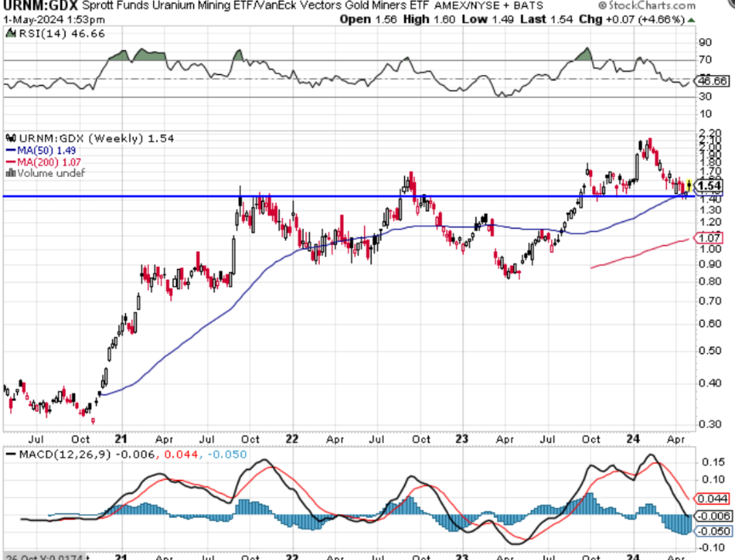Click the Open 1.56 header value
Screen dimensions: 735x560
coord(368,20)
